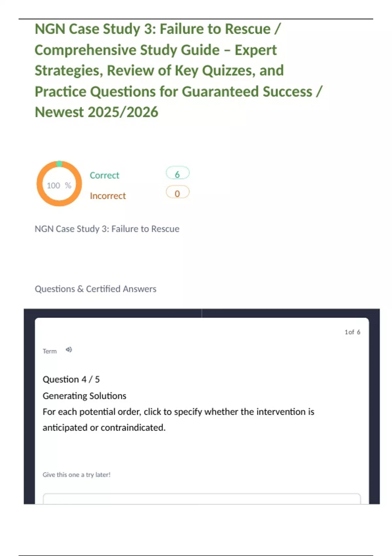Select the Questions & Certified Answers section
The height and width of the screenshot is (556, 392).
[x=95, y=289]
